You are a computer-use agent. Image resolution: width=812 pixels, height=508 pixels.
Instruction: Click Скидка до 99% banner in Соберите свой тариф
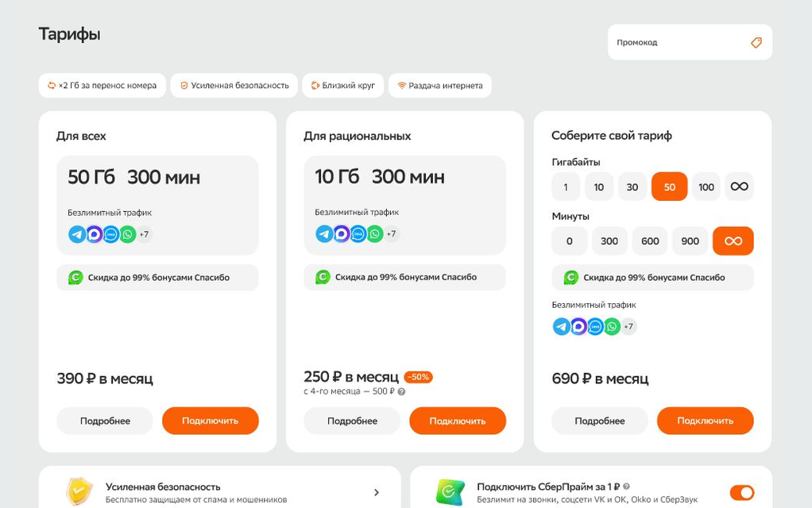[x=652, y=277]
